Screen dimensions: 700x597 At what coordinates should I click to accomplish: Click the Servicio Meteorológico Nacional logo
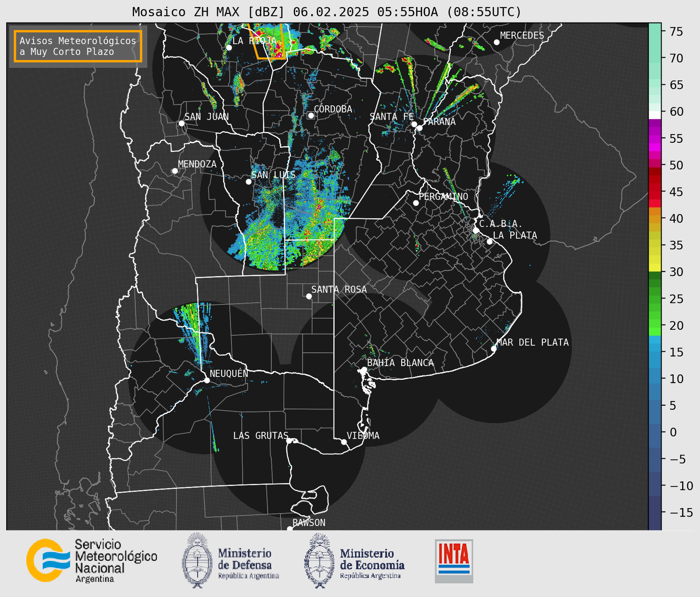coord(91,560)
